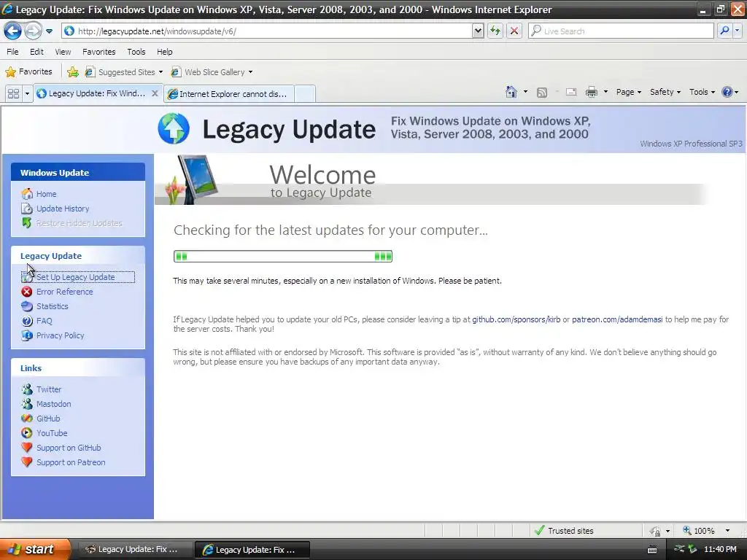Click the Print icon
747x560 pixels.
click(591, 92)
